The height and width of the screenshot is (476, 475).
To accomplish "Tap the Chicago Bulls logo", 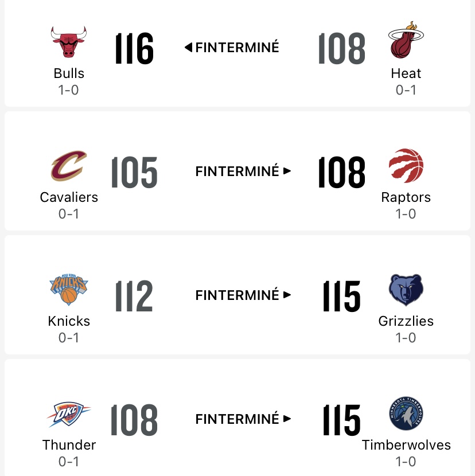I will 69,42.
